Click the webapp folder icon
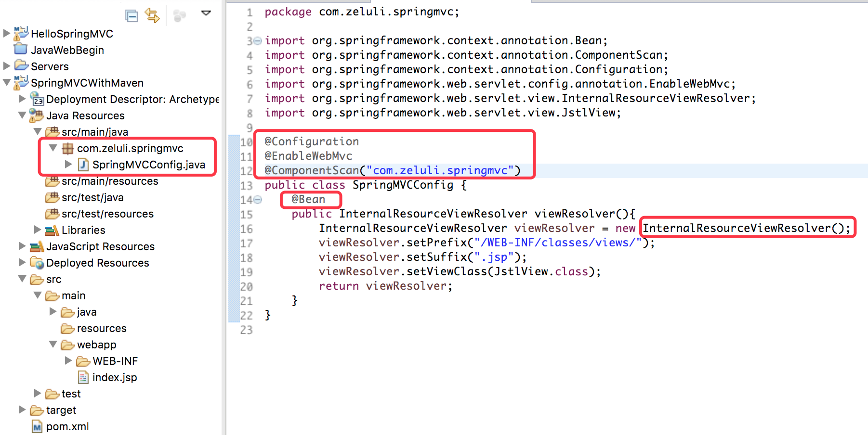The height and width of the screenshot is (435, 868). click(67, 345)
